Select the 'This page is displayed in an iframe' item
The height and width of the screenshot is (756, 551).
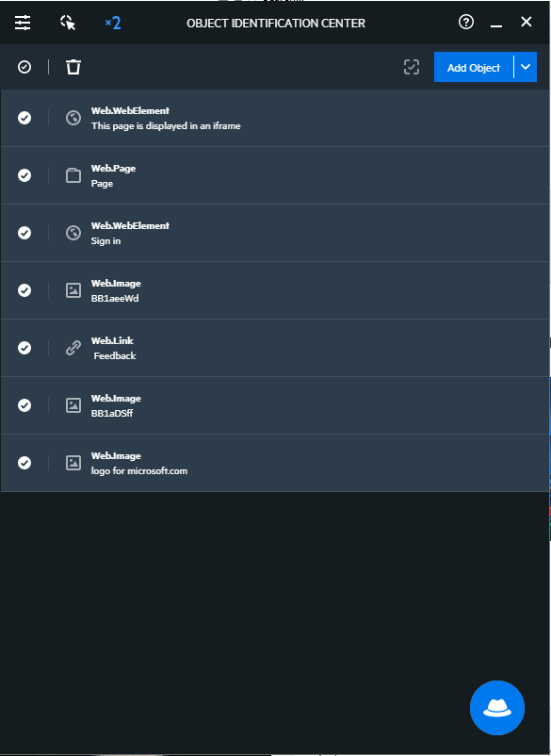(x=274, y=118)
